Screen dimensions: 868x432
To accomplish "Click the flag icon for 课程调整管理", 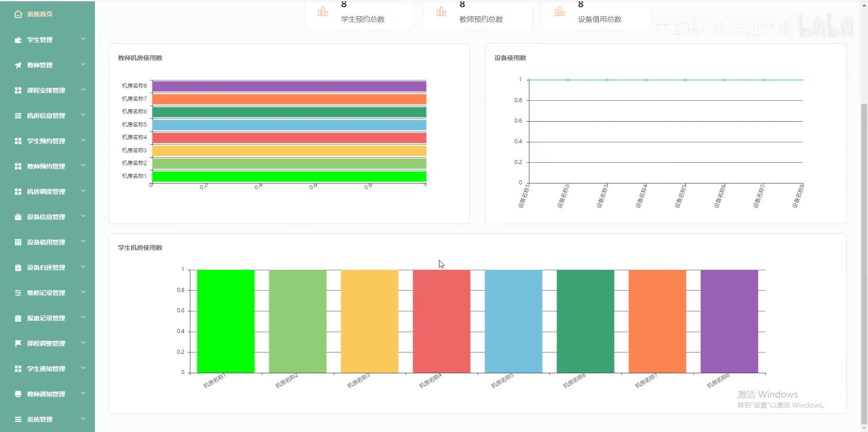I will click(18, 343).
